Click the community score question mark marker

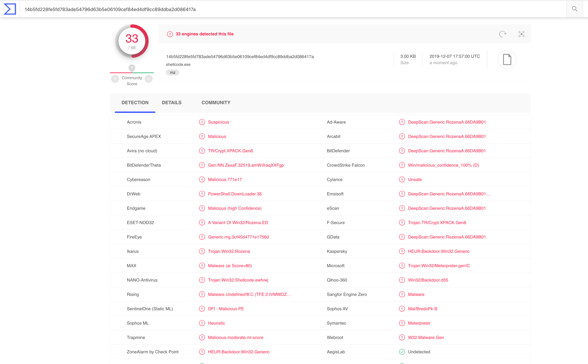pyautogui.click(x=132, y=68)
